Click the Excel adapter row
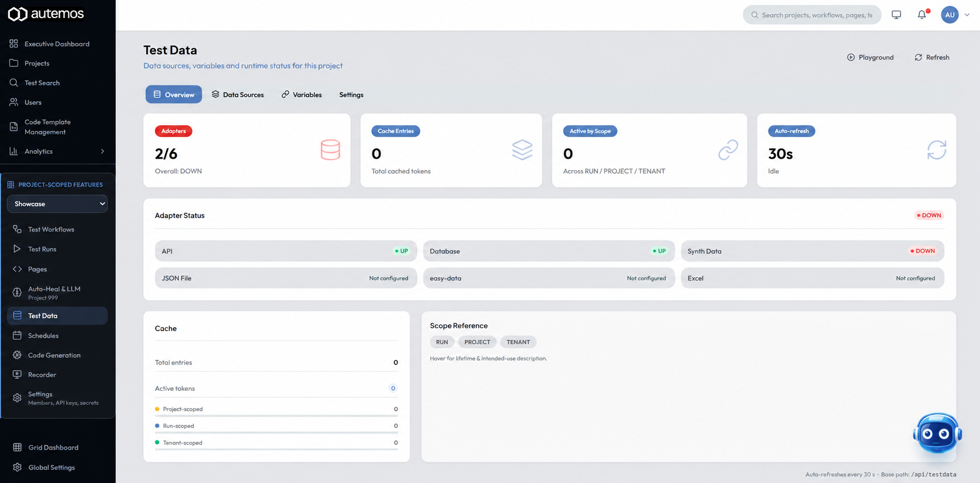The image size is (980, 483). click(x=812, y=278)
